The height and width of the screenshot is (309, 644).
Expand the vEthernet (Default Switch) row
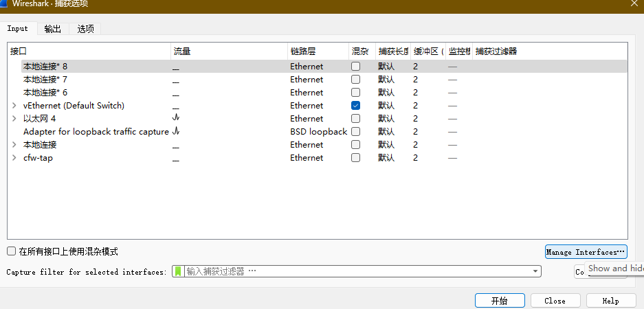click(x=14, y=106)
